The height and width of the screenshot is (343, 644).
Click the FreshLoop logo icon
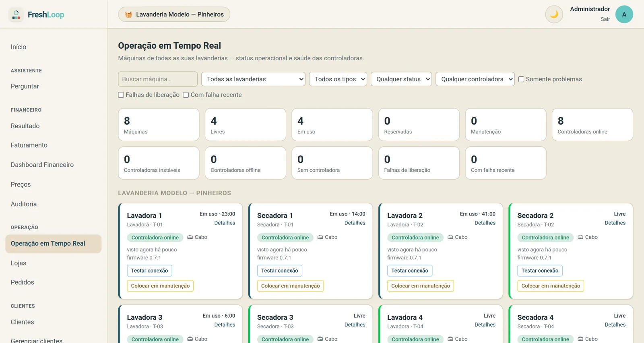(16, 14)
